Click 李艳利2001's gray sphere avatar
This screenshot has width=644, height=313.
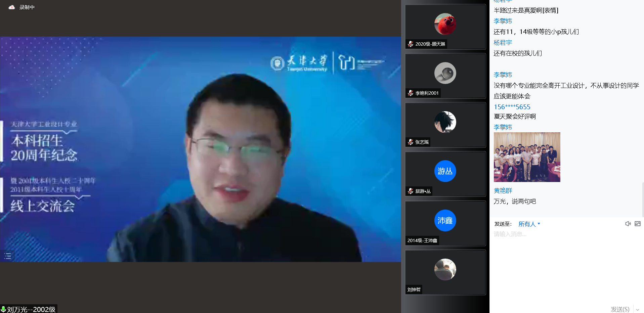[x=445, y=73]
